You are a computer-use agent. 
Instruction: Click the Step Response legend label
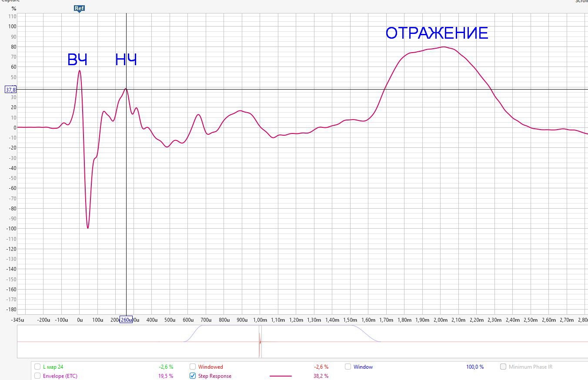tap(214, 376)
